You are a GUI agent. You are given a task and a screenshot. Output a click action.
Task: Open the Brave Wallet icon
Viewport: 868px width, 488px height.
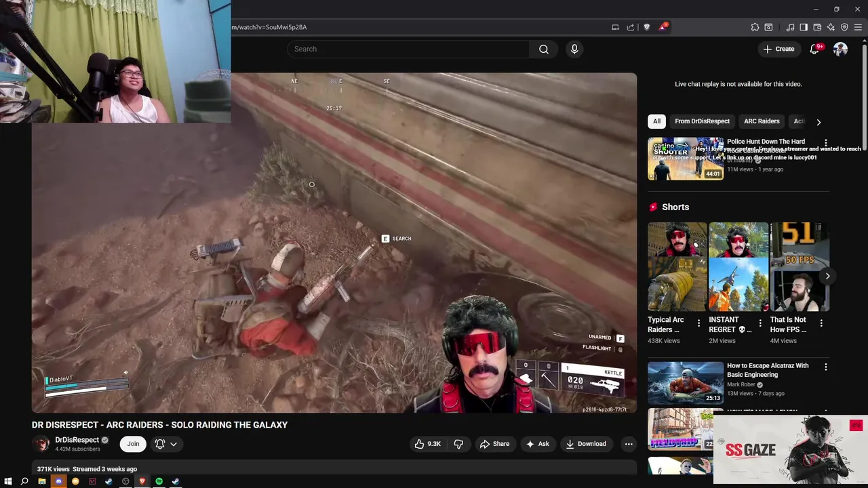(817, 27)
